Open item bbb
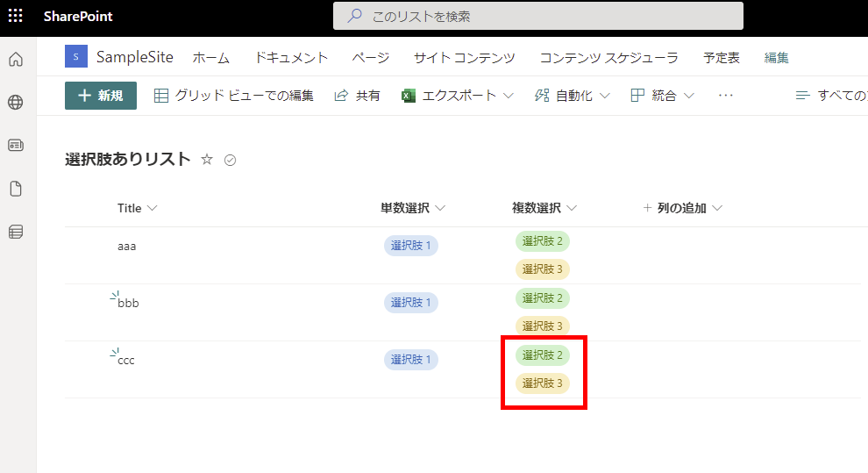 tap(128, 303)
